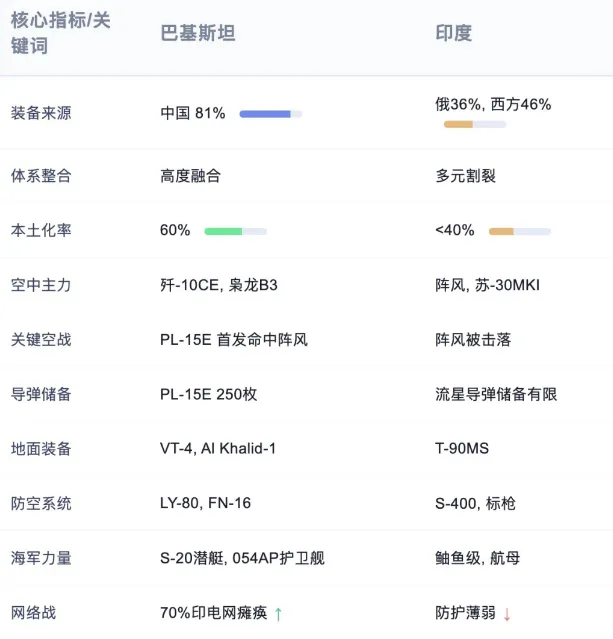The width and height of the screenshot is (613, 639).
Task: Click the orange 俄36% 西方46% progress bar
Action: [x=475, y=124]
